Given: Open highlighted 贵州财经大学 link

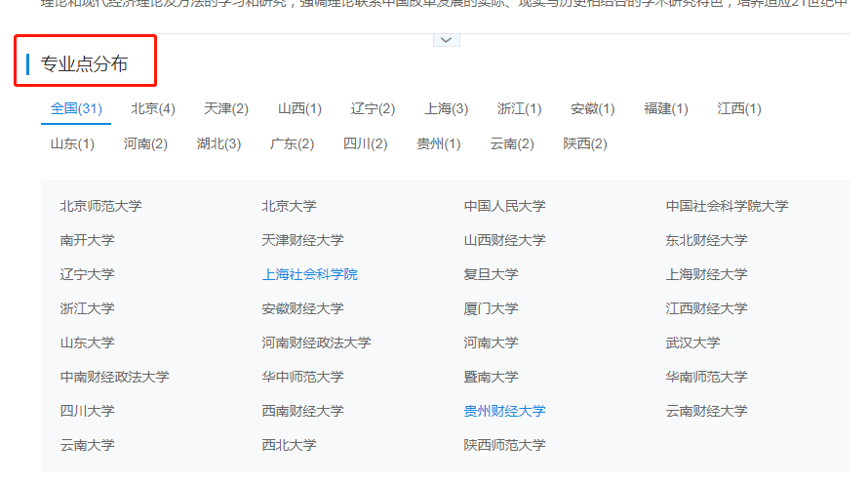Looking at the screenshot, I should (x=505, y=411).
